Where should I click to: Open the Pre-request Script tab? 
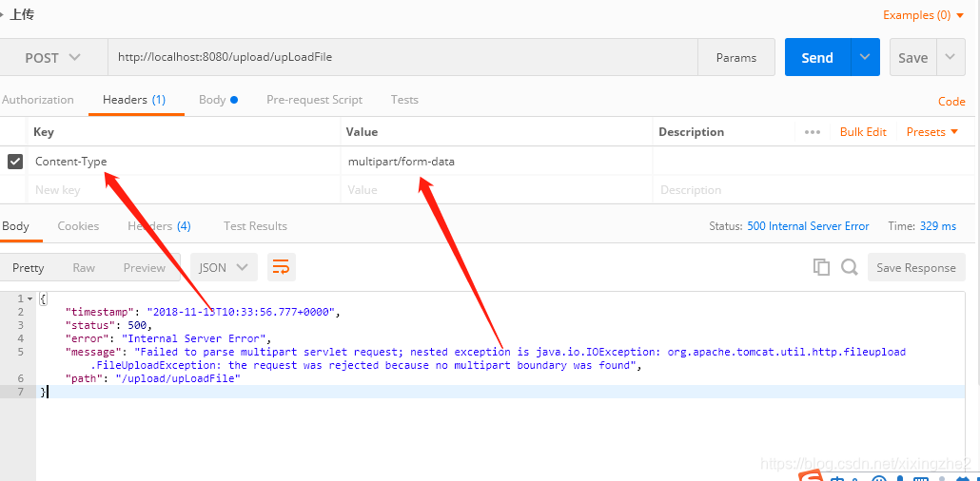(314, 100)
